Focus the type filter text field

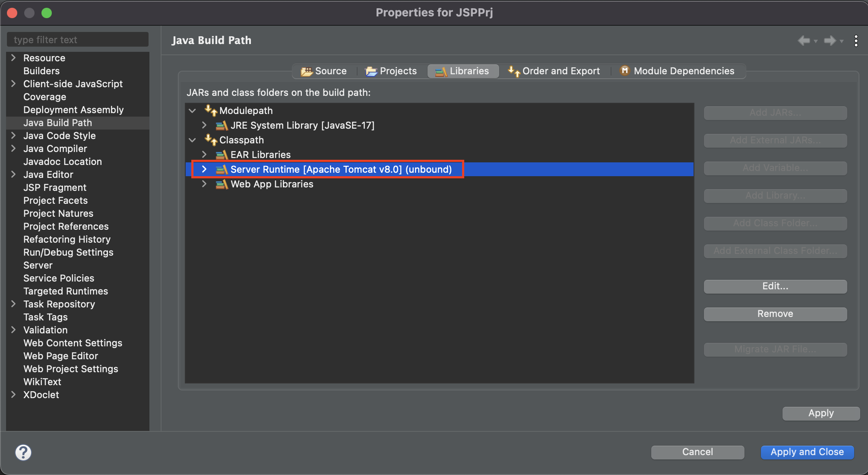[78, 40]
